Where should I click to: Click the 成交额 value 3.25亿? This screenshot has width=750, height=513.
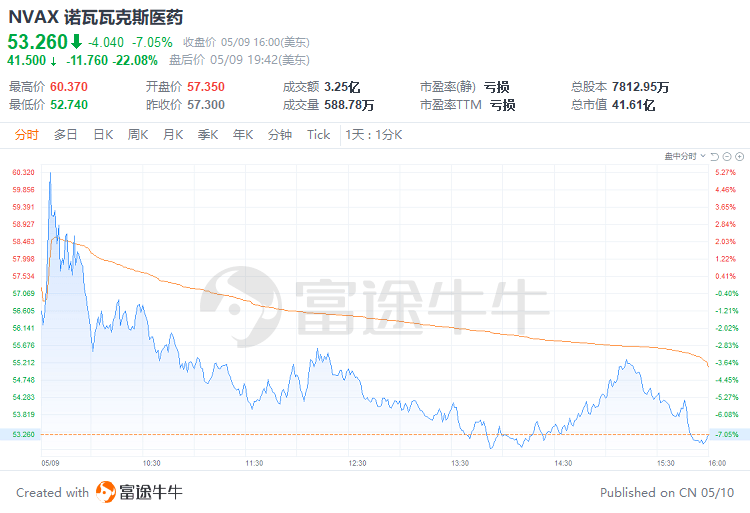(x=342, y=87)
